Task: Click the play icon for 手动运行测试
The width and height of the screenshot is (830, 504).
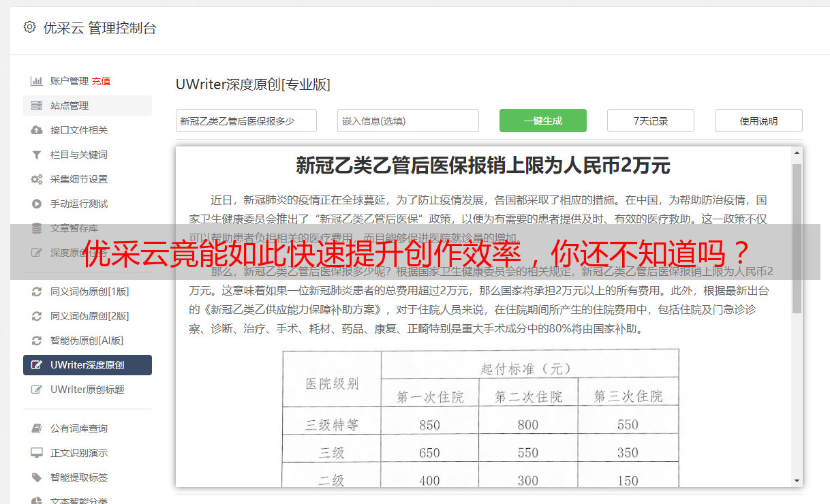Action: [37, 204]
